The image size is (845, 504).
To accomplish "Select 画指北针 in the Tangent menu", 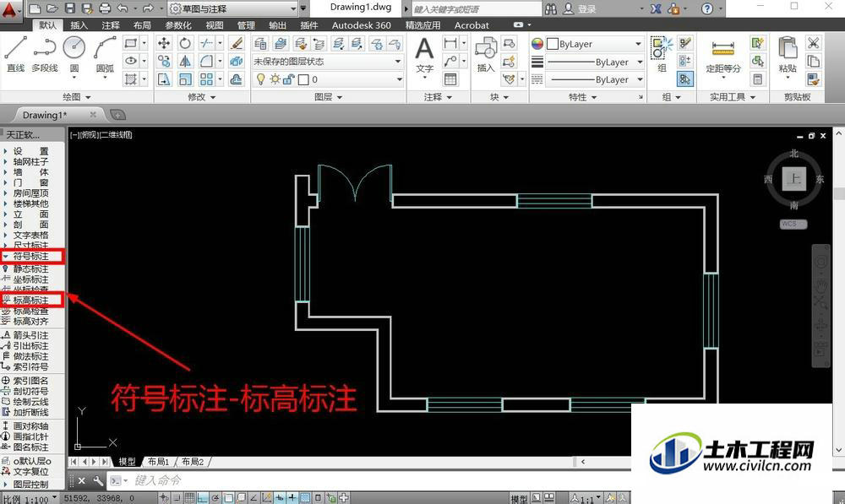I will click(31, 436).
